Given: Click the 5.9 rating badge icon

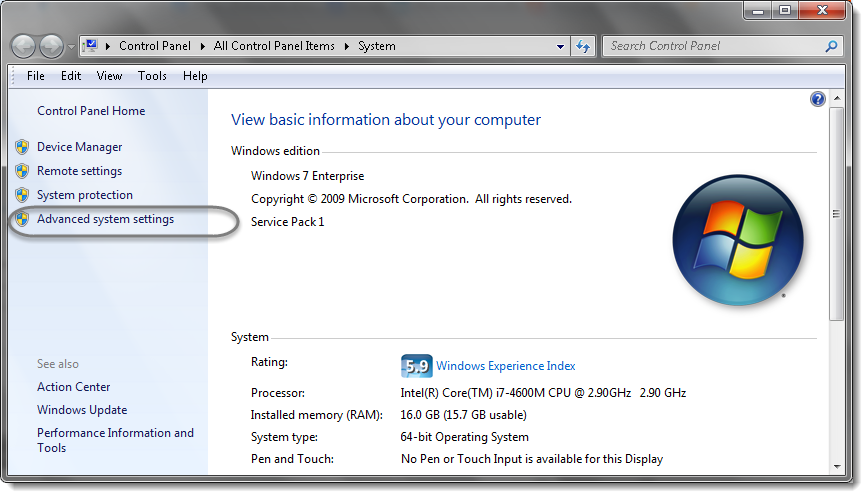Looking at the screenshot, I should coord(416,366).
